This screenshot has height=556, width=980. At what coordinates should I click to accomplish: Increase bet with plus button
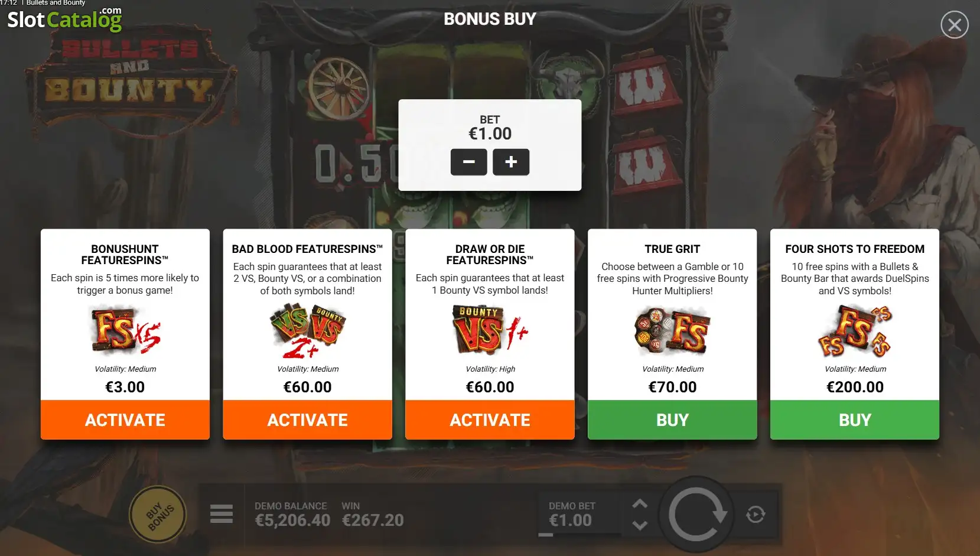coord(511,162)
